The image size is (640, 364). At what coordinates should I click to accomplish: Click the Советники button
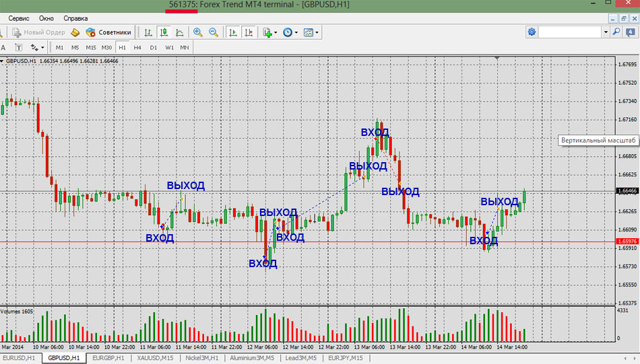point(108,32)
